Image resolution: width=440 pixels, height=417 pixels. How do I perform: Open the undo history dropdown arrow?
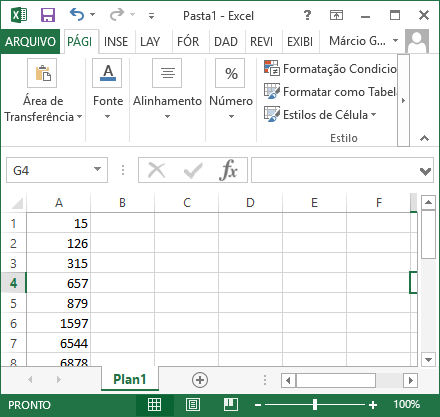(x=93, y=15)
